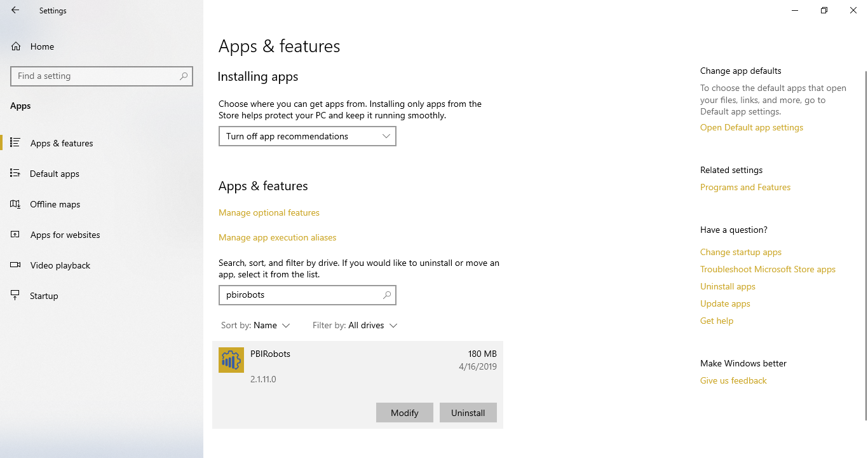
Task: Click the magnifier in the app search box
Action: (387, 295)
